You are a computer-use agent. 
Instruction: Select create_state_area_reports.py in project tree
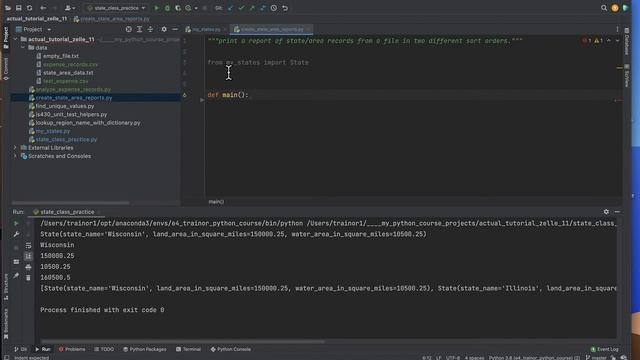[x=74, y=98]
